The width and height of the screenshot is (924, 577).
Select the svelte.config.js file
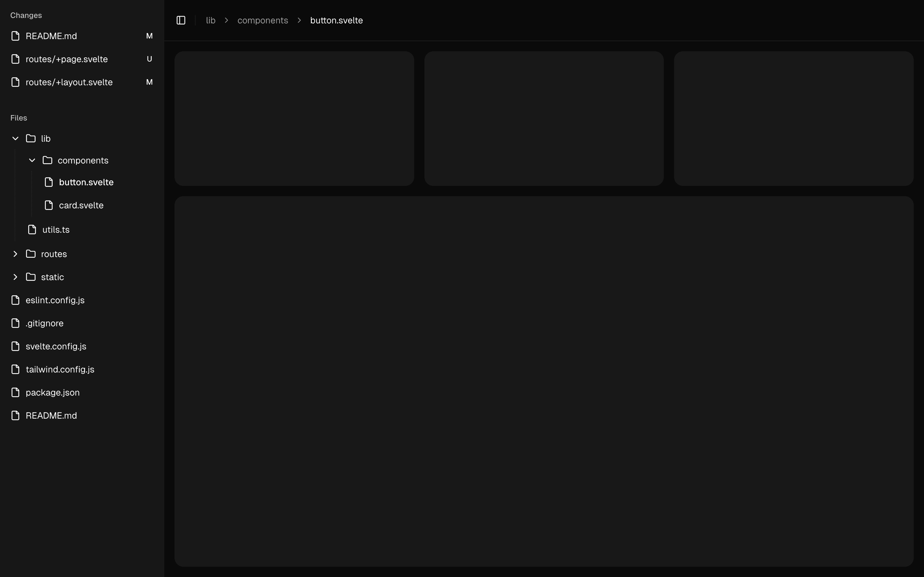click(56, 347)
